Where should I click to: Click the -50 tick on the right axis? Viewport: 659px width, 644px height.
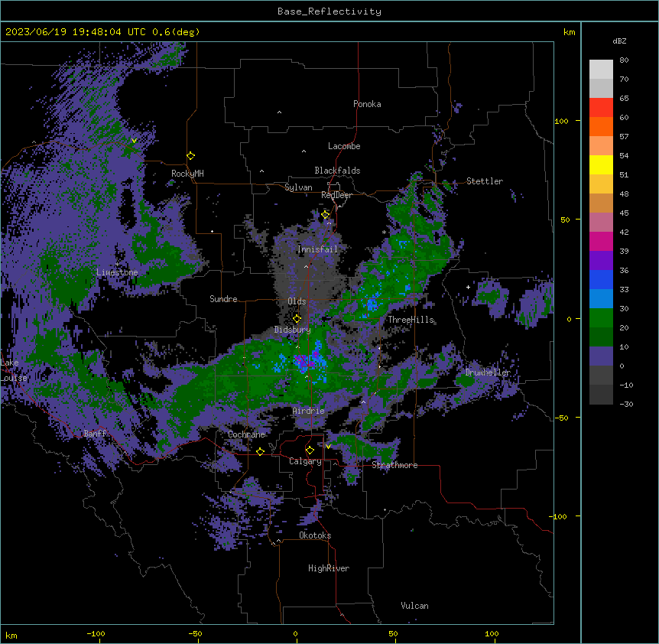561,418
